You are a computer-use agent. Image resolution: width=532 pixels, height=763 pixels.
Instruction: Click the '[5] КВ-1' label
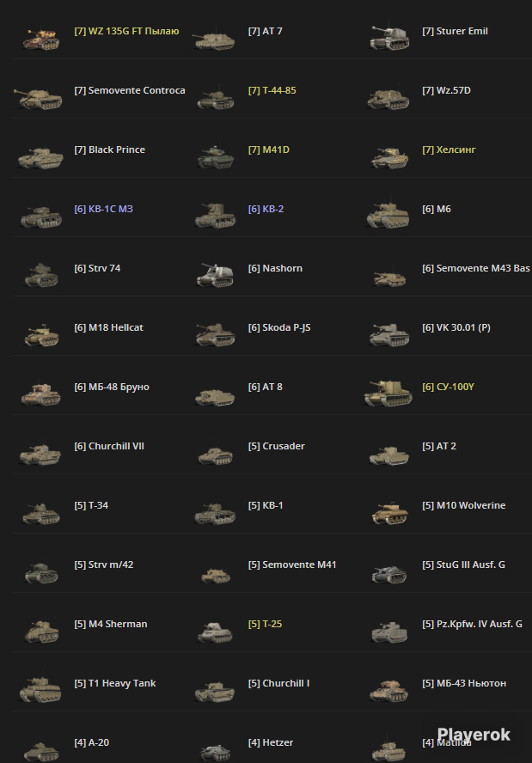coord(266,506)
